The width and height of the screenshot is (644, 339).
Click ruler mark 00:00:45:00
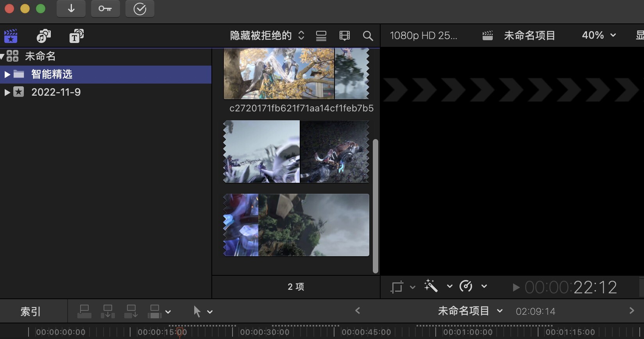tap(366, 332)
